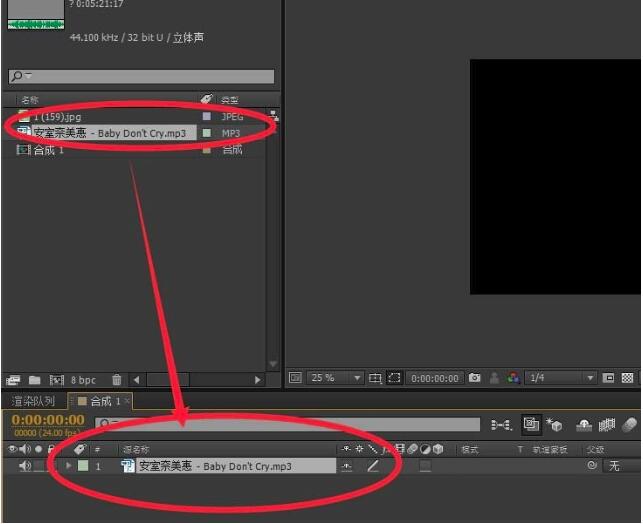Viewport: 643px width, 524px height.
Task: Open the project search magnifier dropdown
Action: [20, 76]
